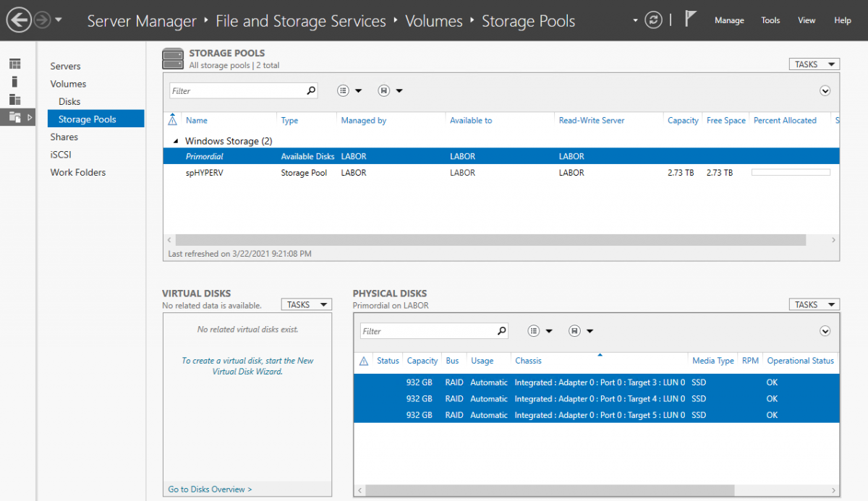Click search icon in Storage Pools filter
Image resolution: width=868 pixels, height=501 pixels.
pyautogui.click(x=311, y=90)
